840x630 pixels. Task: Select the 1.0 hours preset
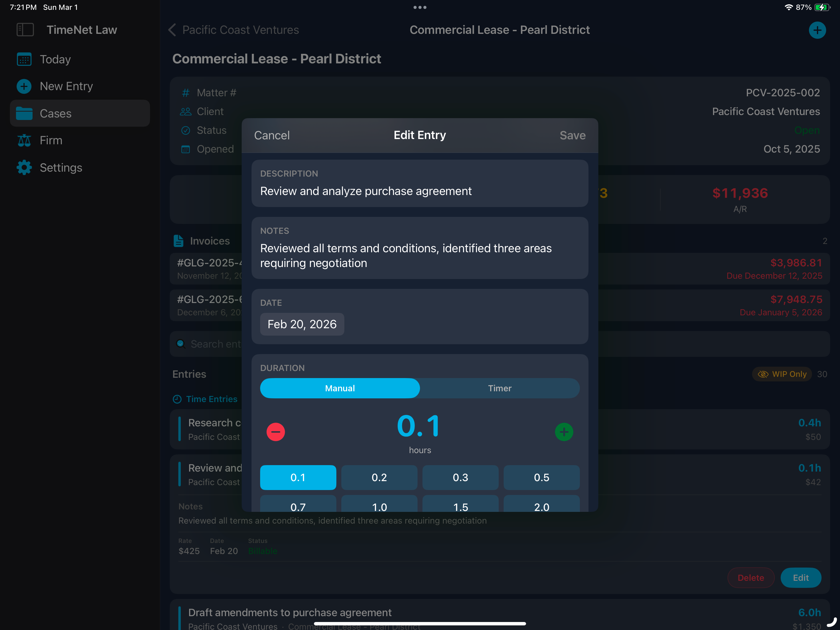pos(379,504)
